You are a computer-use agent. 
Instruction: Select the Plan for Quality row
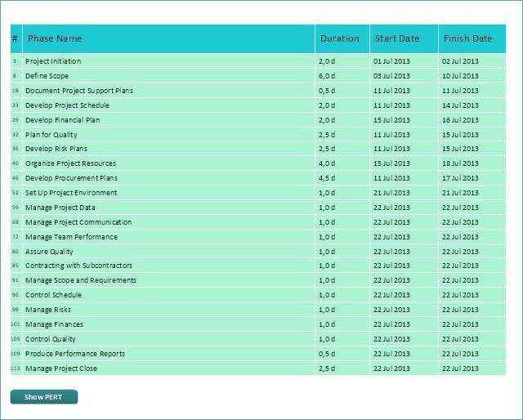[258, 135]
